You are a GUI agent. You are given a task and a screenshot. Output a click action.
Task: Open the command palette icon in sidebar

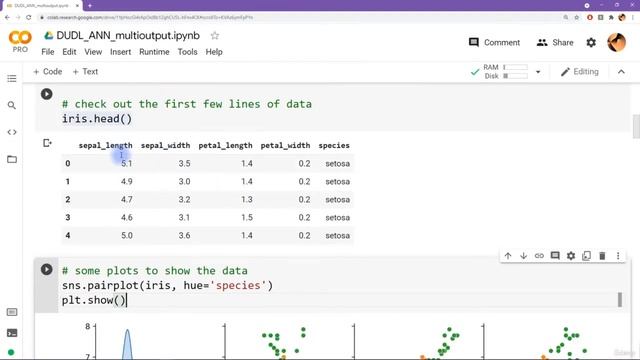(x=12, y=312)
